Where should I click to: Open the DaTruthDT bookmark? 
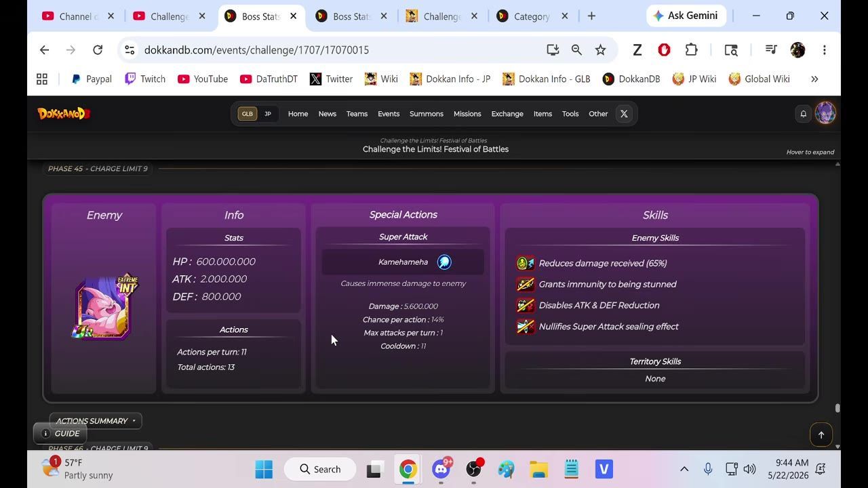[x=269, y=79]
